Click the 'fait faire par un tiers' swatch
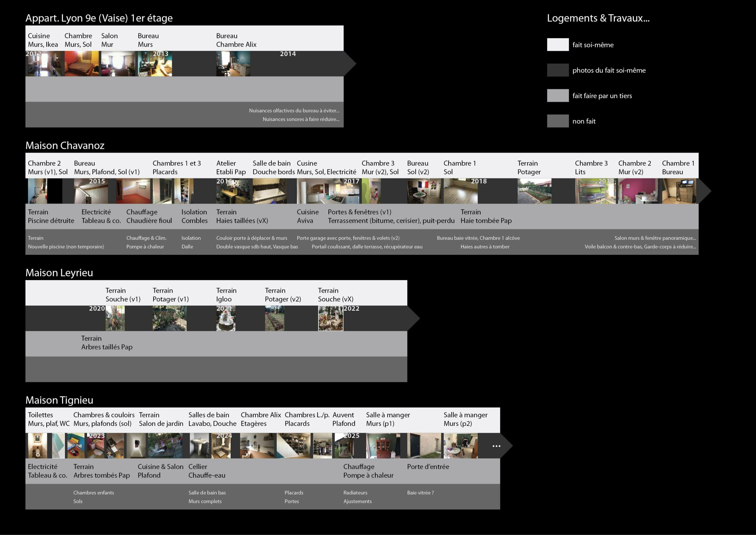This screenshot has height=535, width=756. click(x=558, y=95)
